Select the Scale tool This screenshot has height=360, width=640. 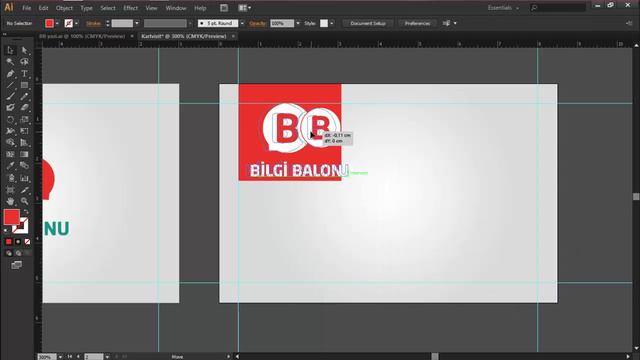[x=24, y=120]
